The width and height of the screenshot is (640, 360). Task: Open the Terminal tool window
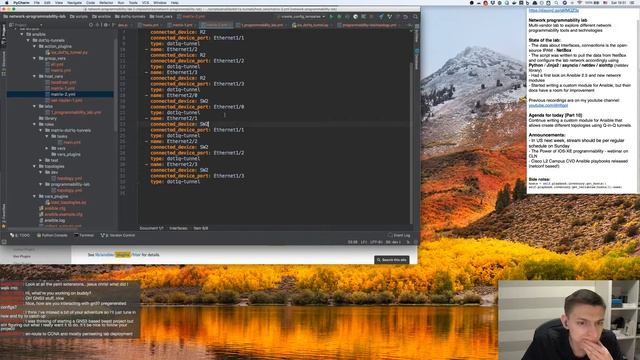(84, 236)
